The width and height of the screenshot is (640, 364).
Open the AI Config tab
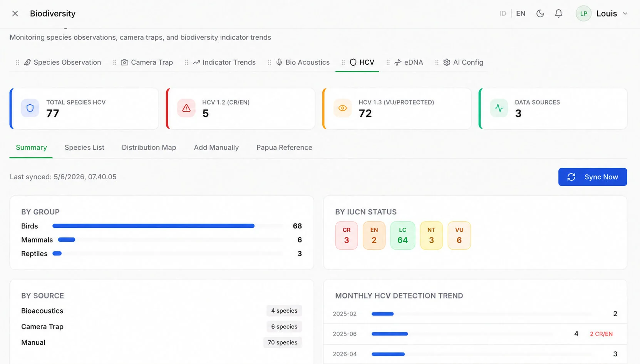(x=463, y=62)
